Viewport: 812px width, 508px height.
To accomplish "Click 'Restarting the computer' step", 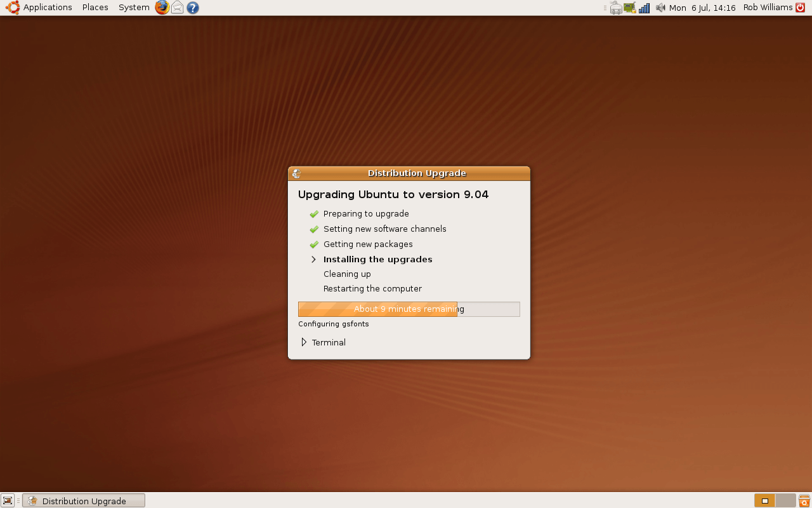I will pyautogui.click(x=372, y=289).
